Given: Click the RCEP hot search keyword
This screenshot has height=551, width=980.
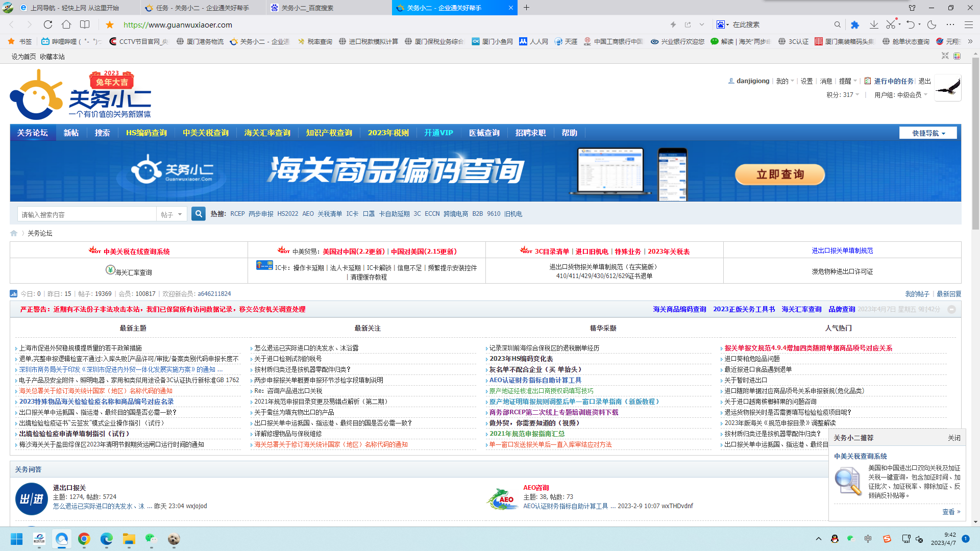Looking at the screenshot, I should click(237, 214).
